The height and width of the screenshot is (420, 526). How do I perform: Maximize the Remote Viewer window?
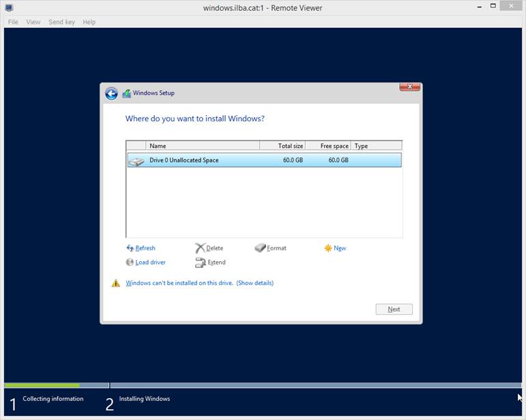tap(493, 5)
